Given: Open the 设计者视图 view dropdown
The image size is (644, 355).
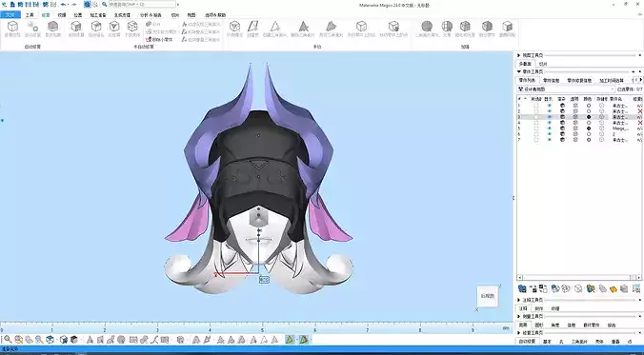Looking at the screenshot, I should (566, 89).
